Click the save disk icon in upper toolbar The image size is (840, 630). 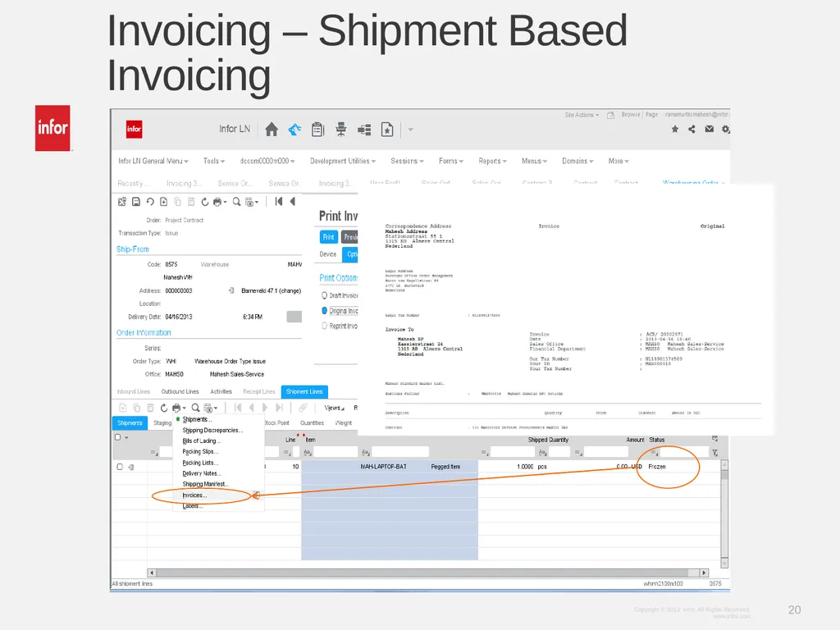[x=136, y=202]
